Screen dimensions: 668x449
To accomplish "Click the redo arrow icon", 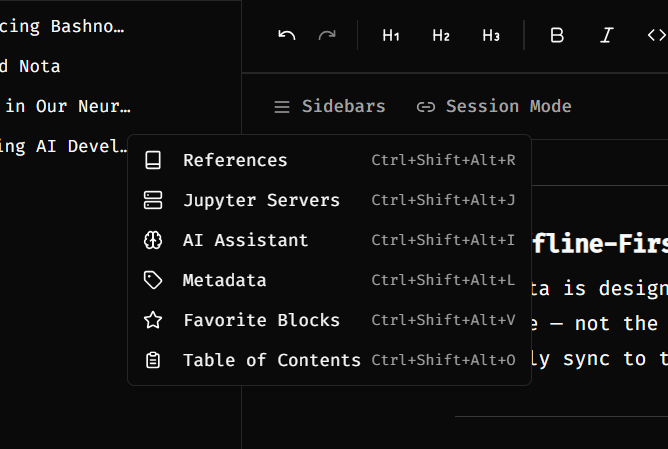I will click(327, 35).
